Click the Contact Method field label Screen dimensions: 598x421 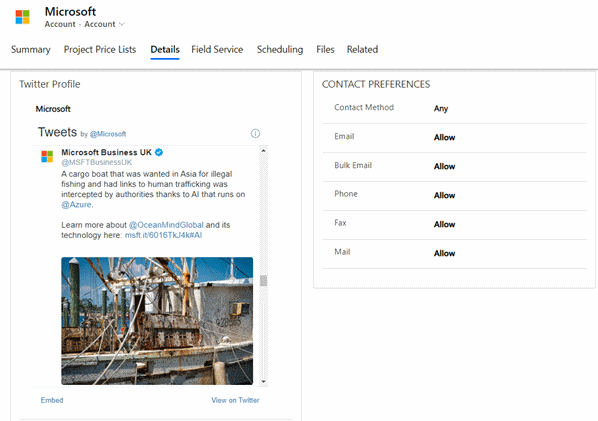tap(364, 108)
